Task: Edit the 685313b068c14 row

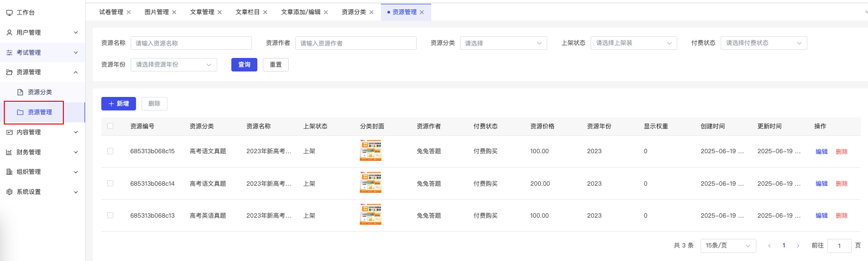Action: [821, 184]
